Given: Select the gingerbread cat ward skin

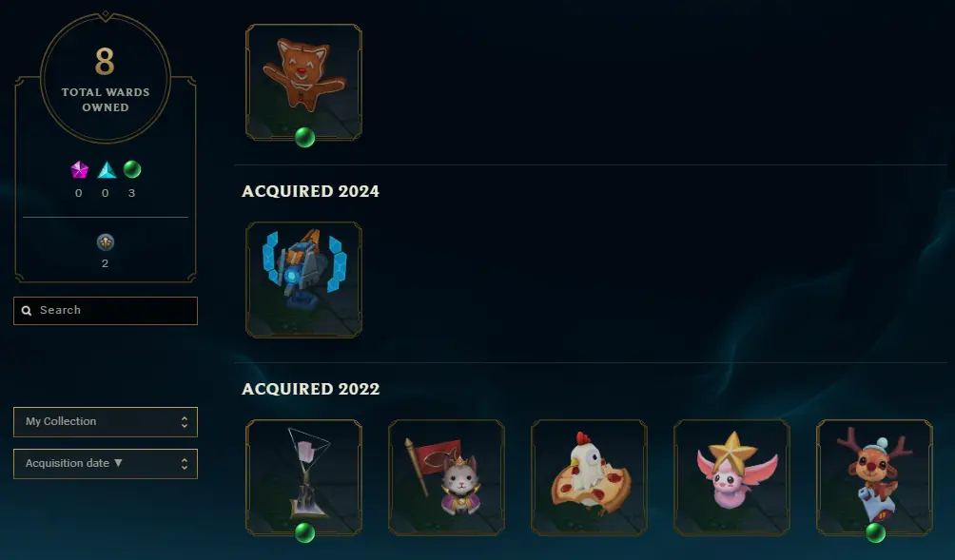Looking at the screenshot, I should point(304,82).
